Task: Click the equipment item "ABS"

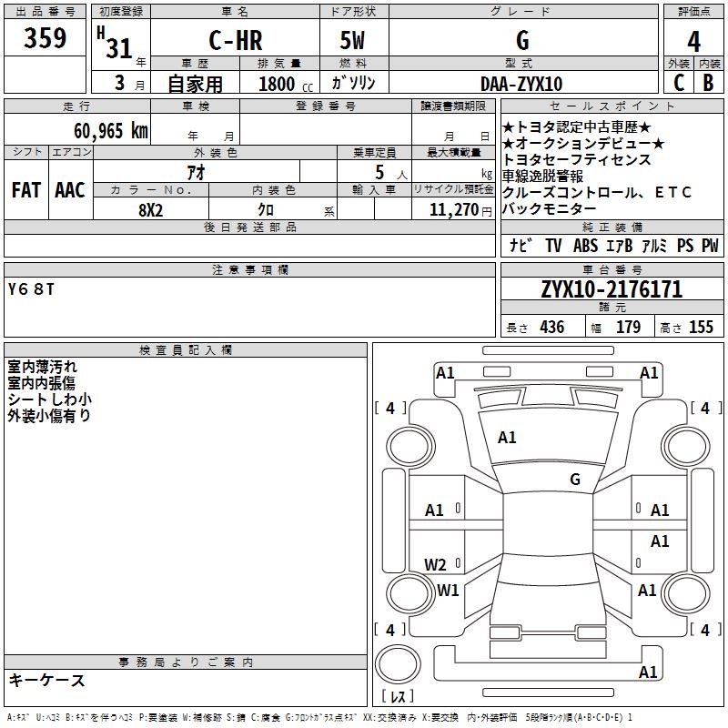Action: [x=585, y=245]
